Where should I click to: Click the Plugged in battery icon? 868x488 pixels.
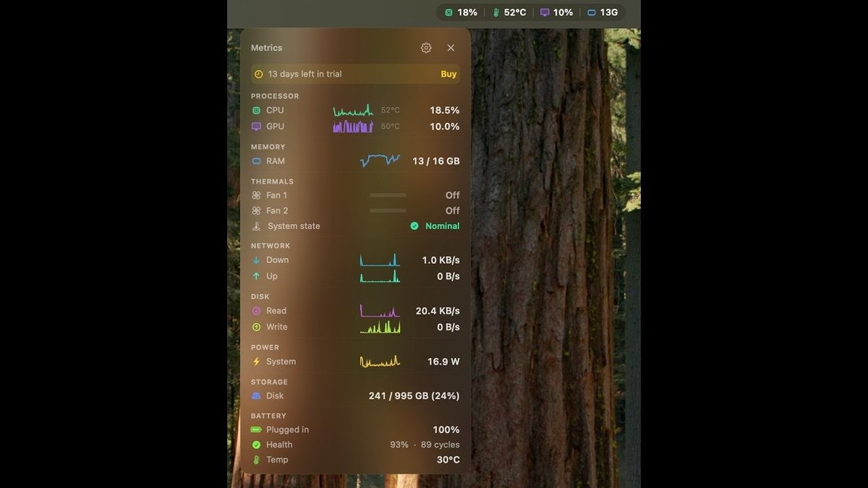click(256, 429)
